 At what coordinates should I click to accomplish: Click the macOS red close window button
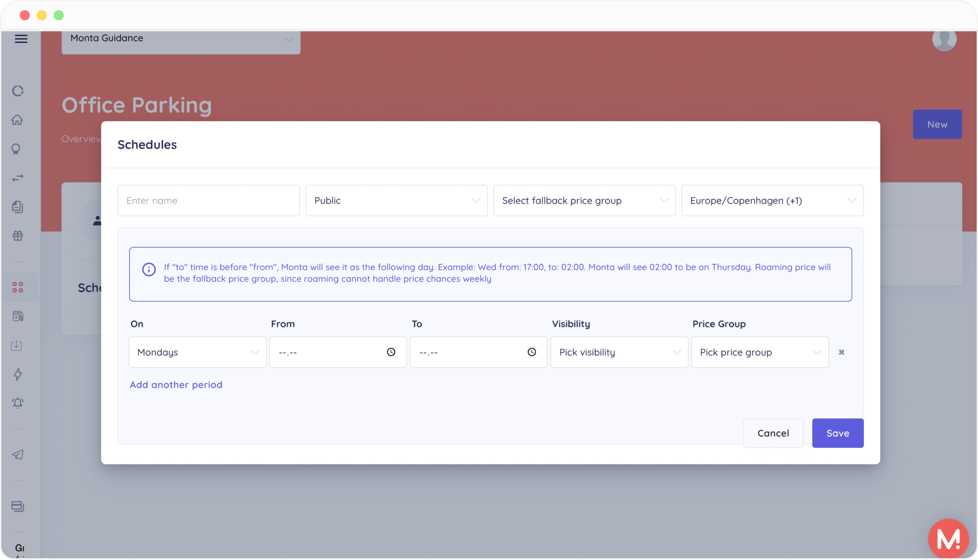point(25,15)
